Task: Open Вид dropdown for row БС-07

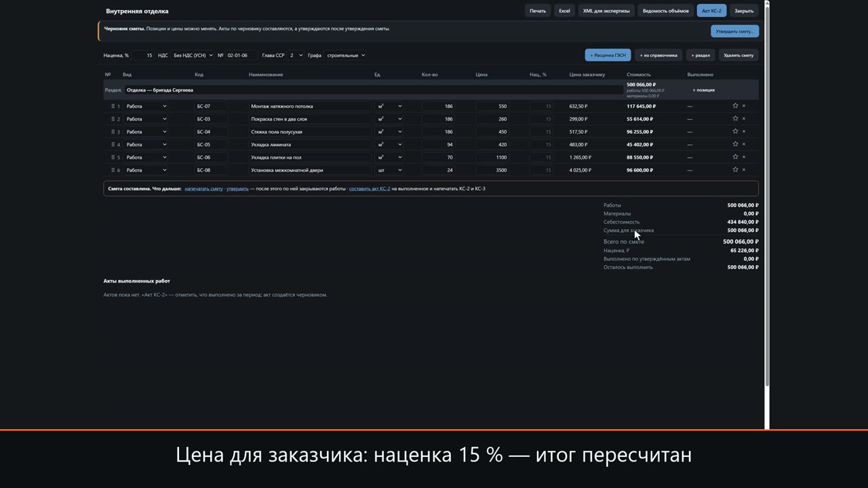Action: click(x=146, y=106)
